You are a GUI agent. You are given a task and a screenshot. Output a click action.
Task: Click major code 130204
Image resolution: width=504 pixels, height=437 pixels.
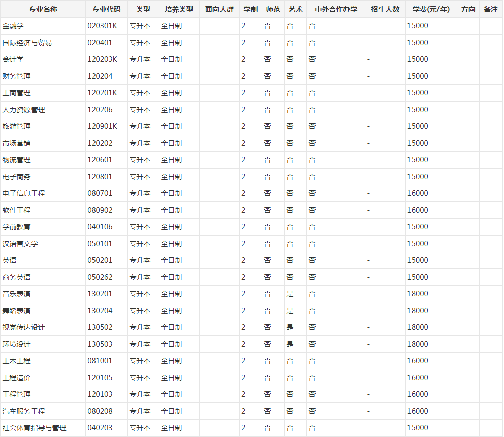pyautogui.click(x=100, y=311)
